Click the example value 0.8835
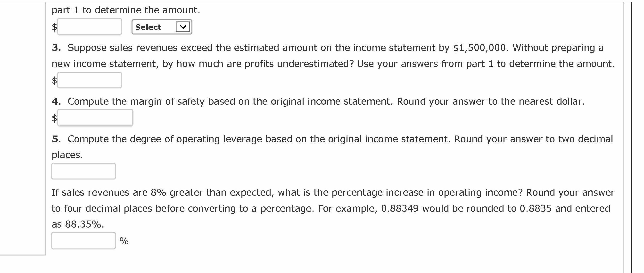Image resolution: width=644 pixels, height=273 pixels. pyautogui.click(x=536, y=208)
